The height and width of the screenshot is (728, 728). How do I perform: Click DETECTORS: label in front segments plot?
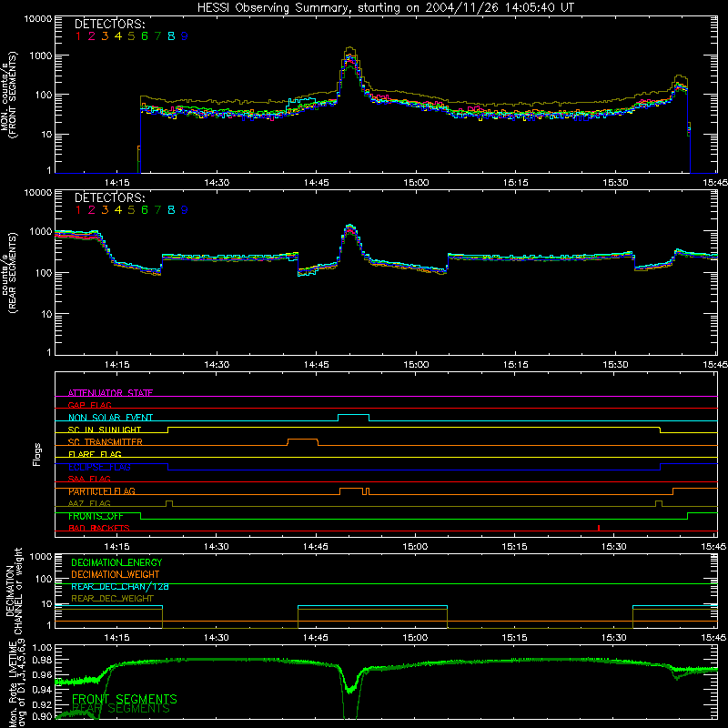pyautogui.click(x=110, y=24)
